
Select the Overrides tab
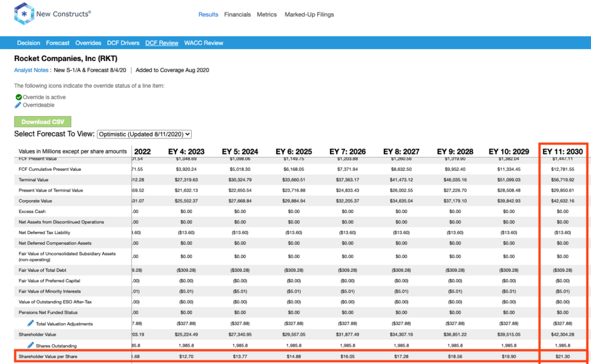[88, 43]
